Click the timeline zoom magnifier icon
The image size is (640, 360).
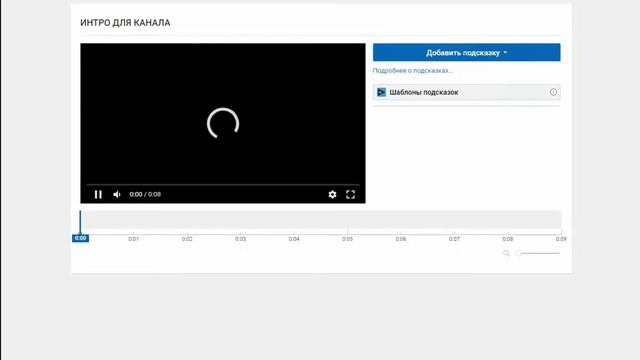506,253
